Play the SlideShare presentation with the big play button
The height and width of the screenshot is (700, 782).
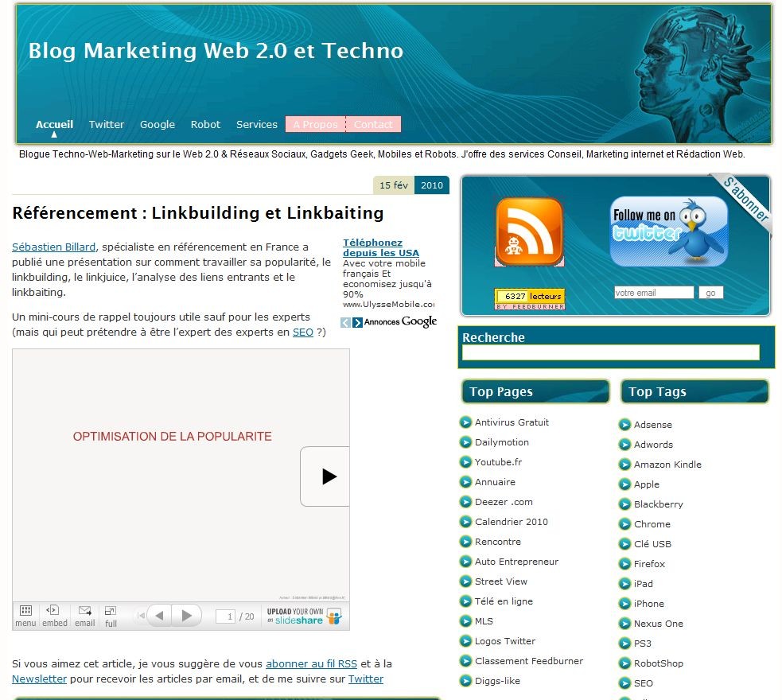[325, 476]
